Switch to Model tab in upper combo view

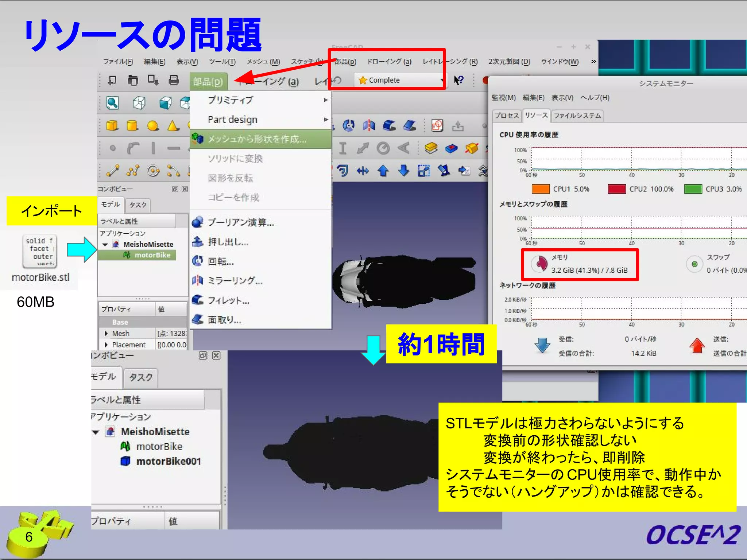pyautogui.click(x=110, y=204)
